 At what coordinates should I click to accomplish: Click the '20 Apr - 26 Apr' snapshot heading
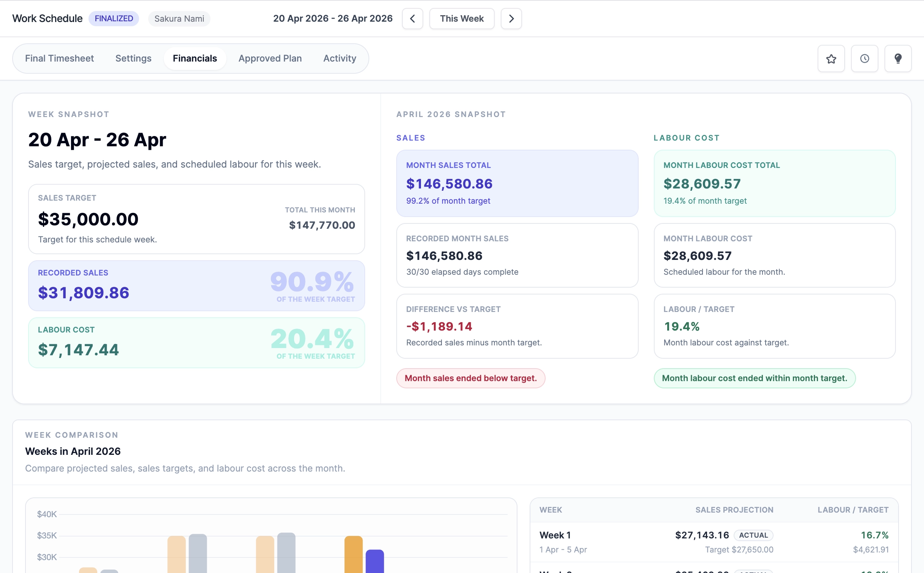(x=97, y=140)
